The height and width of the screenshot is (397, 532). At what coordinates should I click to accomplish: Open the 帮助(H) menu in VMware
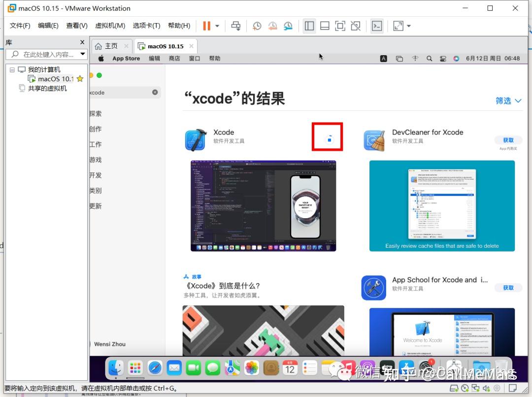179,26
